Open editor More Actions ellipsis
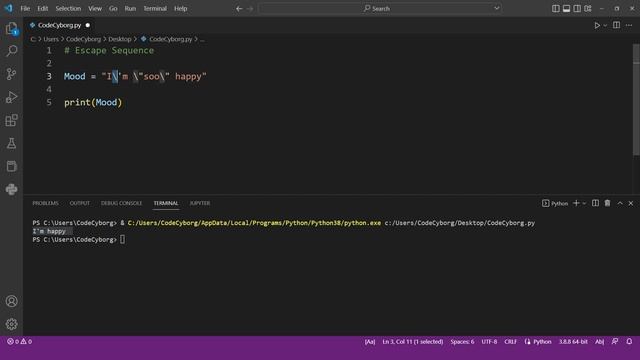640x360 pixels. tap(629, 25)
